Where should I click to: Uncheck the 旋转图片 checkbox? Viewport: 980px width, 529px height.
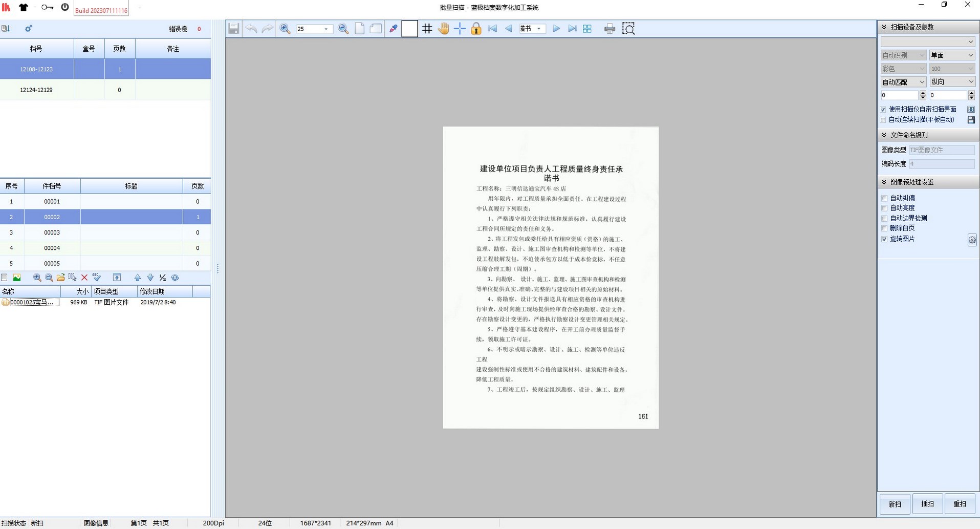pos(884,239)
